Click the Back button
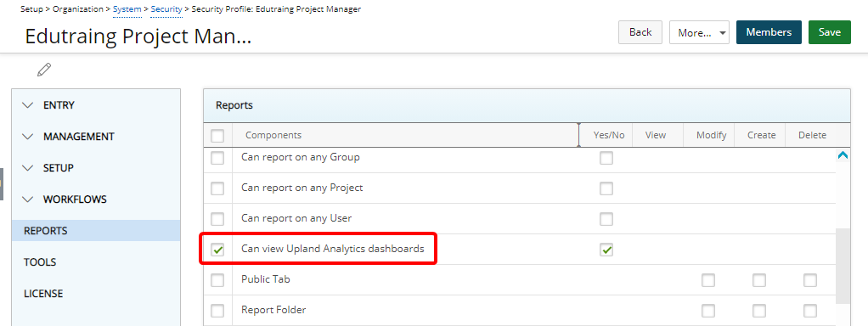868x326 pixels. pyautogui.click(x=640, y=32)
